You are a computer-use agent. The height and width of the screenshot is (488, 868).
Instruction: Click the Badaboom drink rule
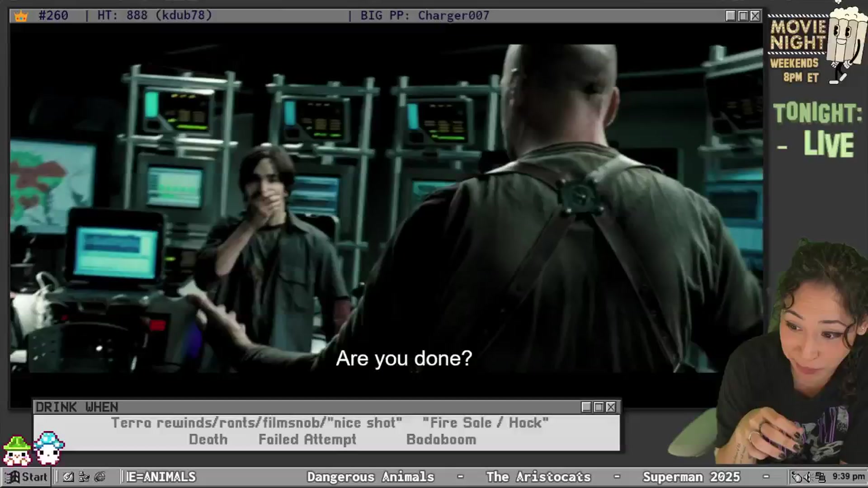pyautogui.click(x=441, y=439)
